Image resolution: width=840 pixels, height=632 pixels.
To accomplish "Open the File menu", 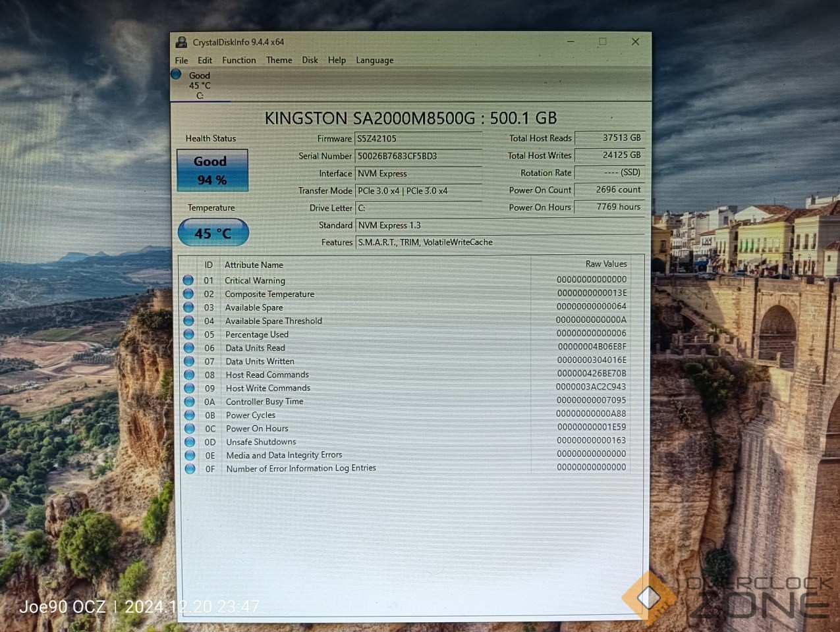I will click(x=181, y=61).
